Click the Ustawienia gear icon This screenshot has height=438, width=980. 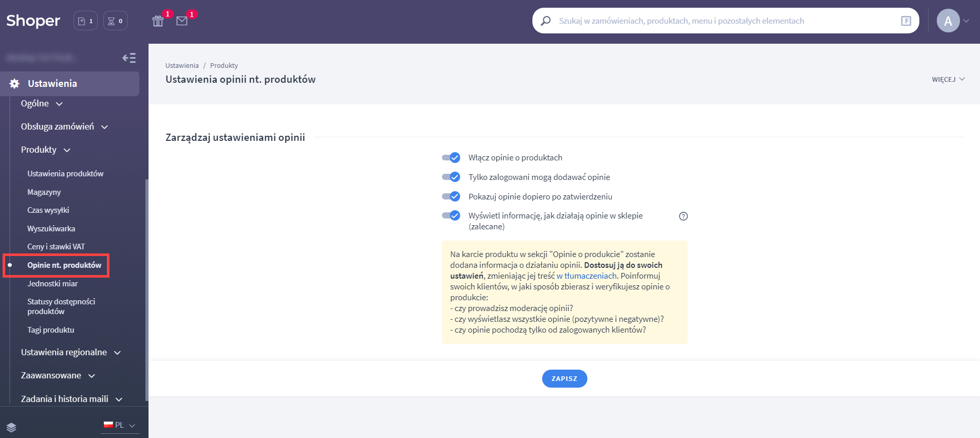click(x=14, y=84)
